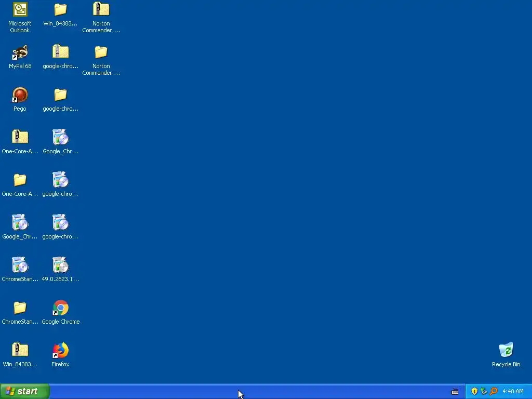Open the google-chro... plain folder

(60, 99)
